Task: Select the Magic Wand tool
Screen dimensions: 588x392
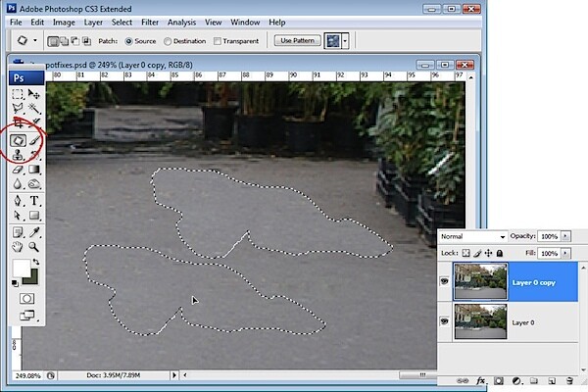Action: point(34,108)
